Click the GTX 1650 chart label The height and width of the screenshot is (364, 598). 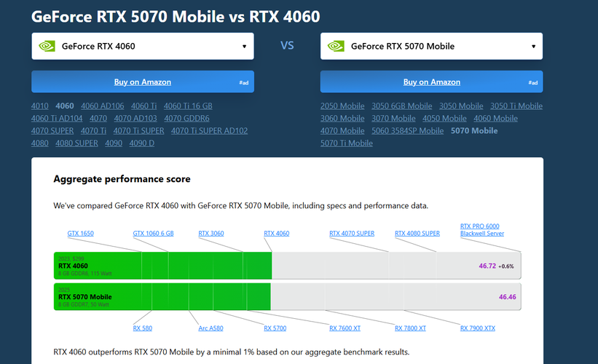[80, 233]
